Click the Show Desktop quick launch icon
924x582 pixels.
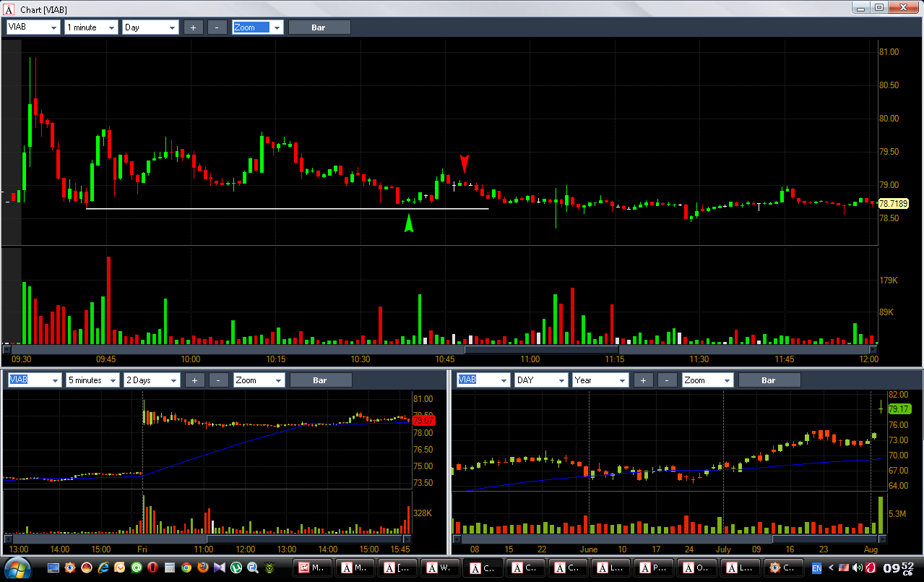point(53,568)
